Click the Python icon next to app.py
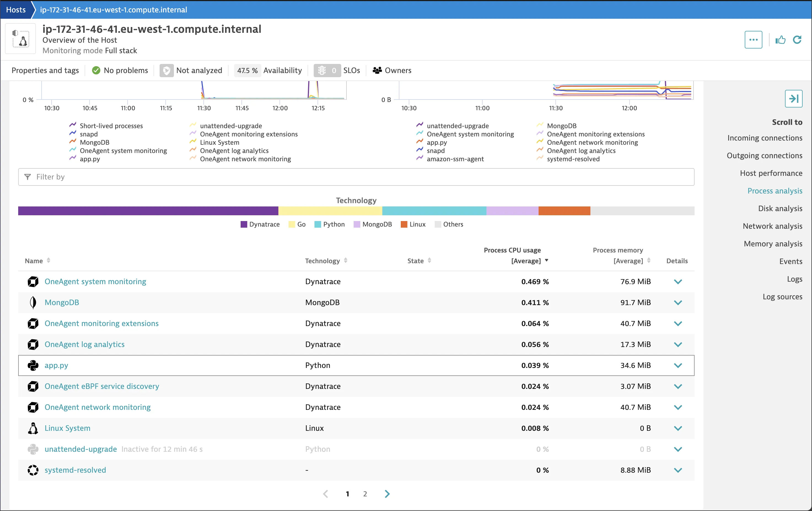Viewport: 812px width, 511px height. click(x=33, y=365)
